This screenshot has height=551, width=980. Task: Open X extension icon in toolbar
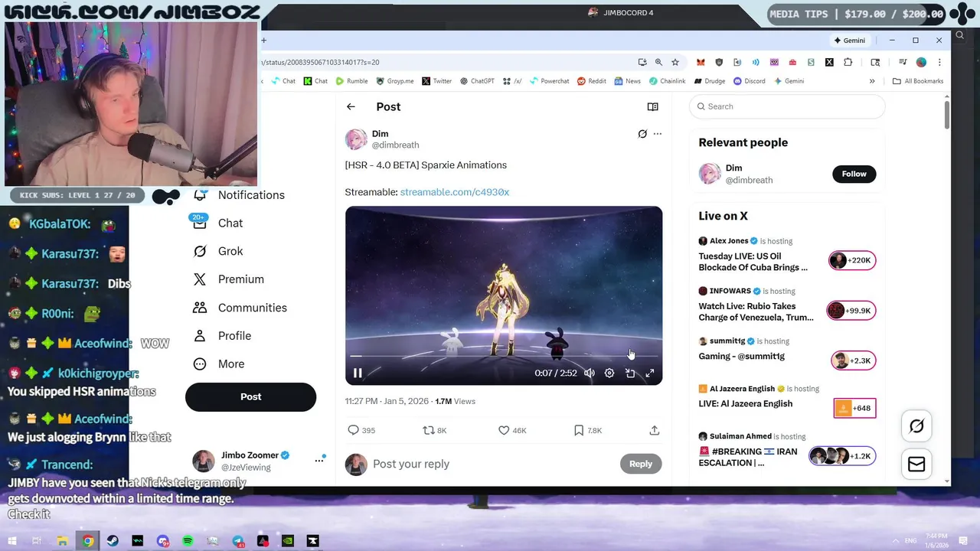829,62
